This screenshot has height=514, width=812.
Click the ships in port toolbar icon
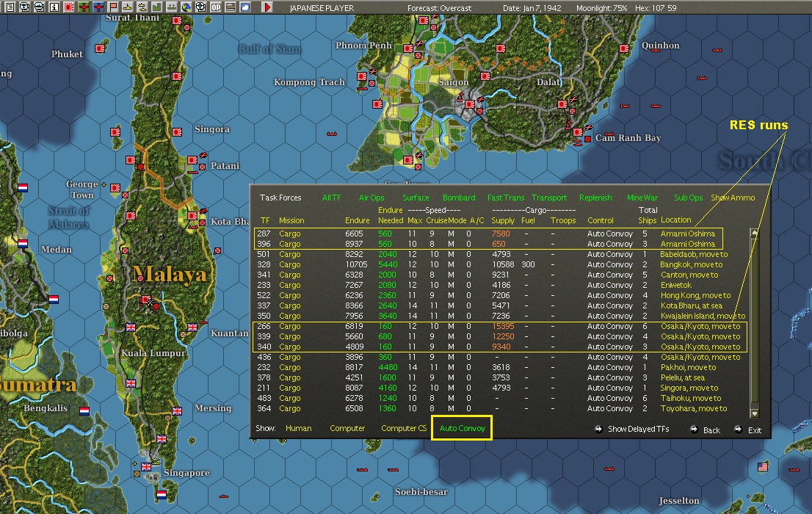pos(171,7)
